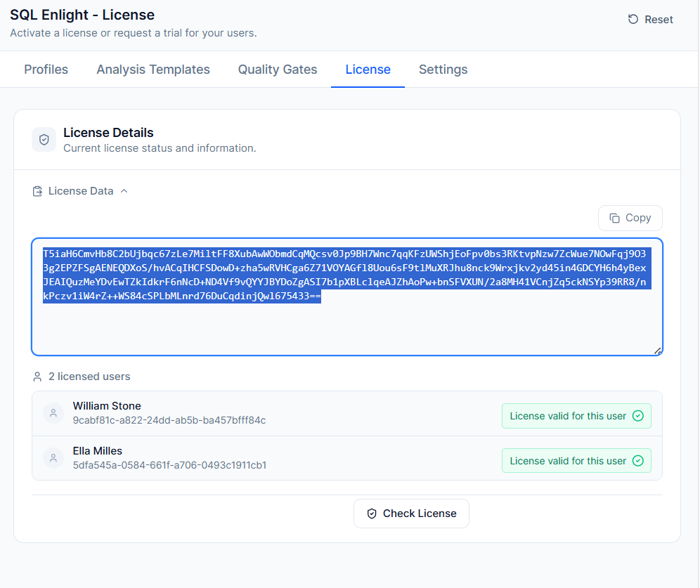This screenshot has height=588, width=700.
Task: Click William Stone's user ID text
Action: pyautogui.click(x=169, y=420)
